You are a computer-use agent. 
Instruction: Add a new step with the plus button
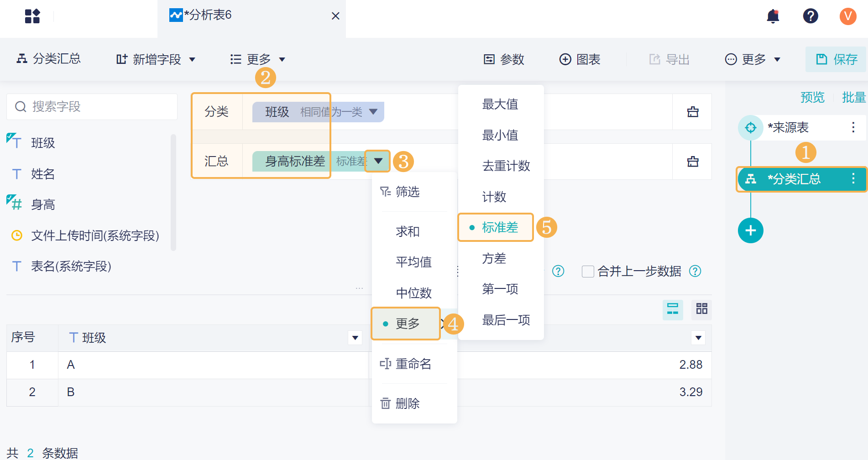click(751, 230)
